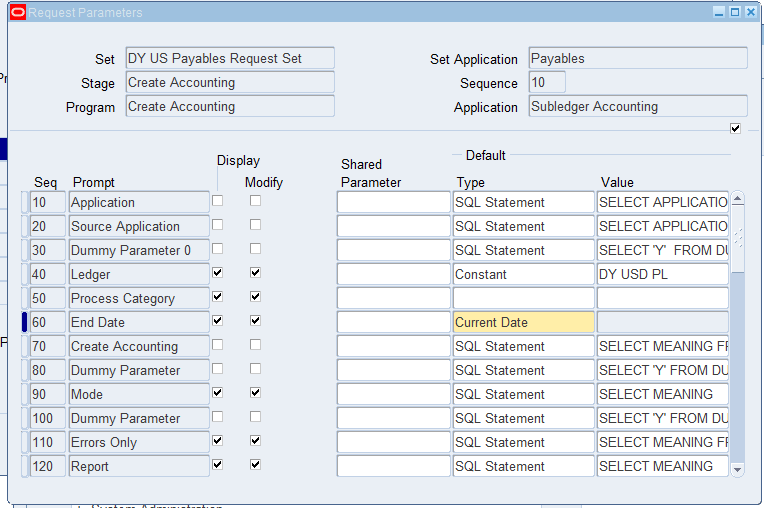The width and height of the screenshot is (764, 508).
Task: Click the Errors Only prompt field
Action: click(x=139, y=442)
